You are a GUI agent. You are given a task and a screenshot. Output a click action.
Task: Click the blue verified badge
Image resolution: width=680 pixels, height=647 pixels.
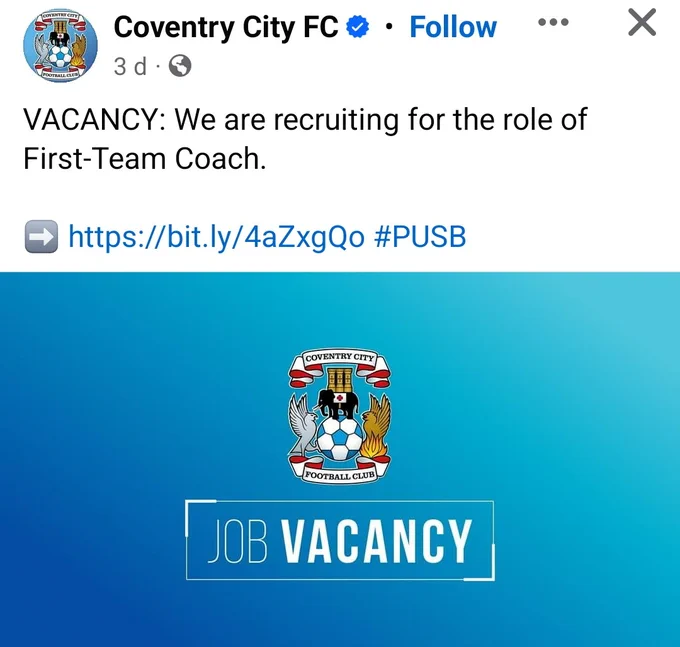point(358,27)
